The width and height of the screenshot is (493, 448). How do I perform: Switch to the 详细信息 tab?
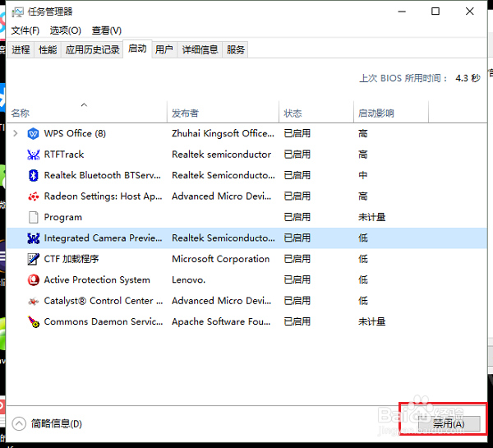click(x=200, y=49)
